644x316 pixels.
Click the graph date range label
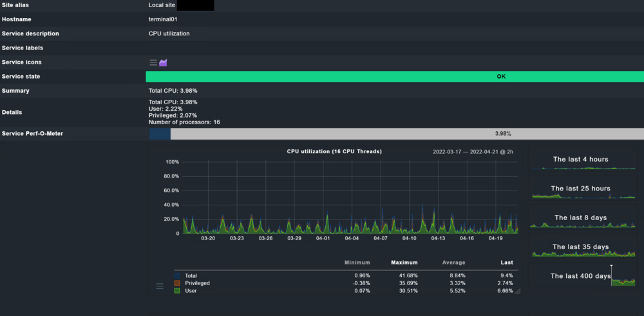pos(473,152)
